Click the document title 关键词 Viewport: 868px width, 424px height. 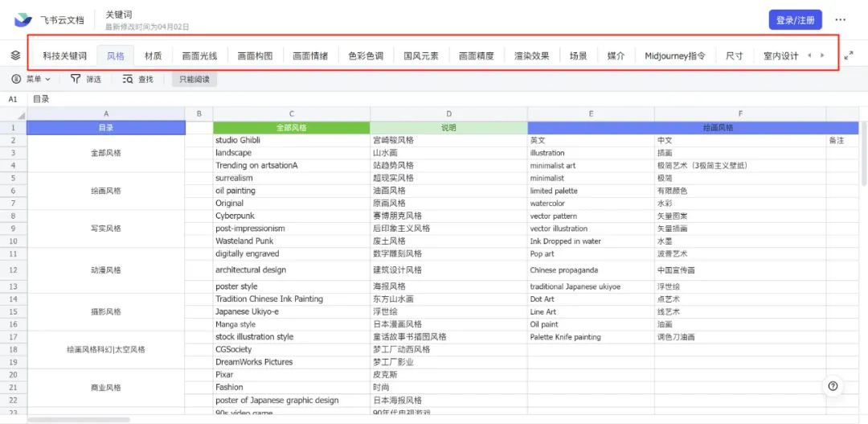coord(119,15)
